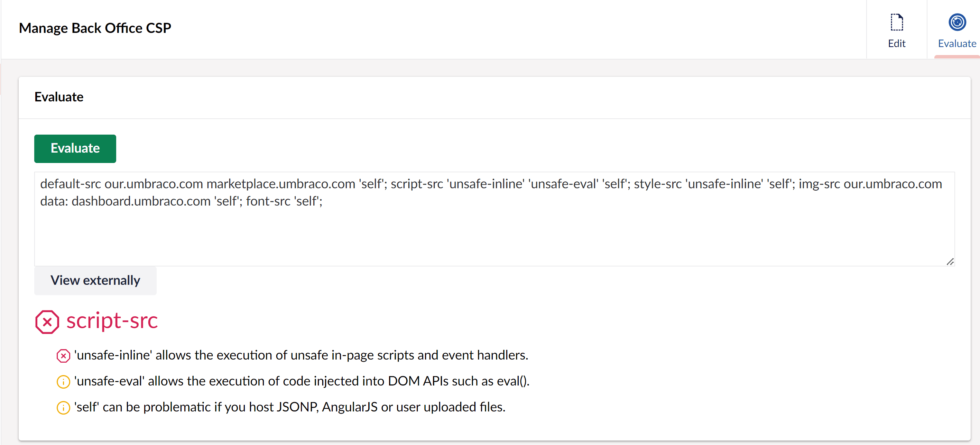This screenshot has height=445, width=980.
Task: Open the Edit tab document icon
Action: click(x=896, y=22)
